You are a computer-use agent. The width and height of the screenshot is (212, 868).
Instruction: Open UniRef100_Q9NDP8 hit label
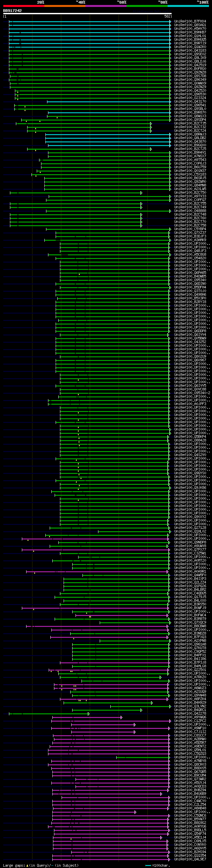click(x=190, y=542)
